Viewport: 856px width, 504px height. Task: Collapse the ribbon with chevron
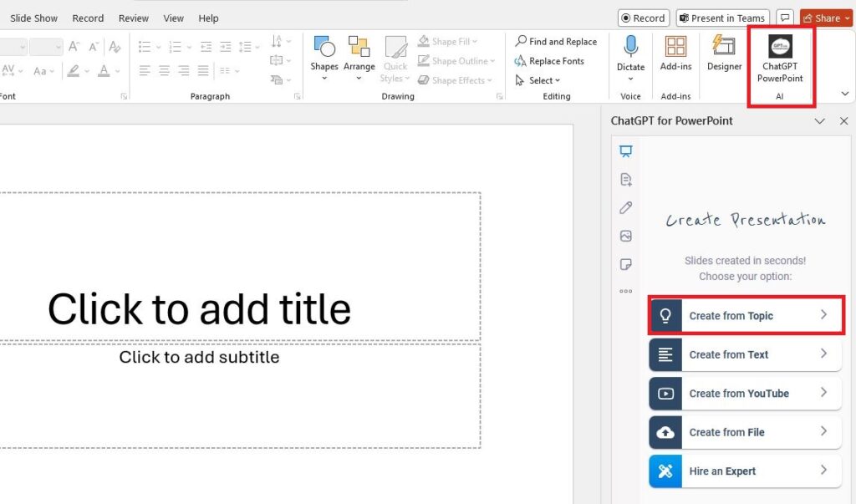click(x=844, y=94)
